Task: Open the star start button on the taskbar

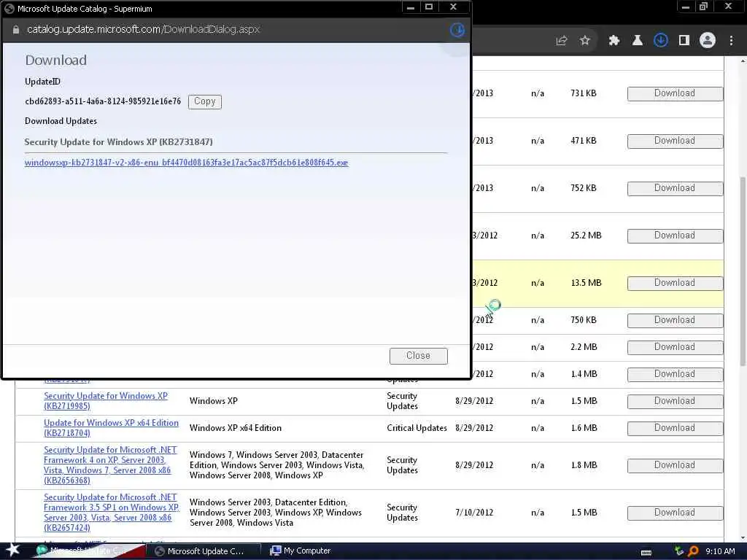Action: [13, 551]
